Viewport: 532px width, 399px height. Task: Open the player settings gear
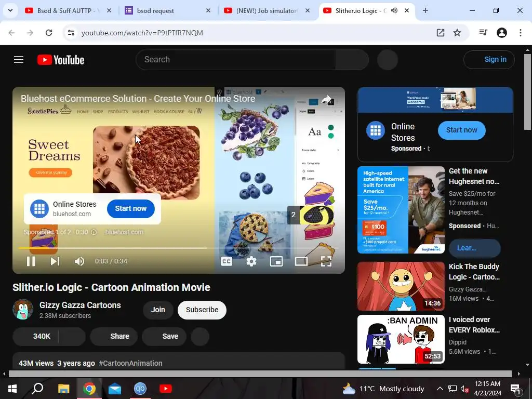(x=251, y=261)
